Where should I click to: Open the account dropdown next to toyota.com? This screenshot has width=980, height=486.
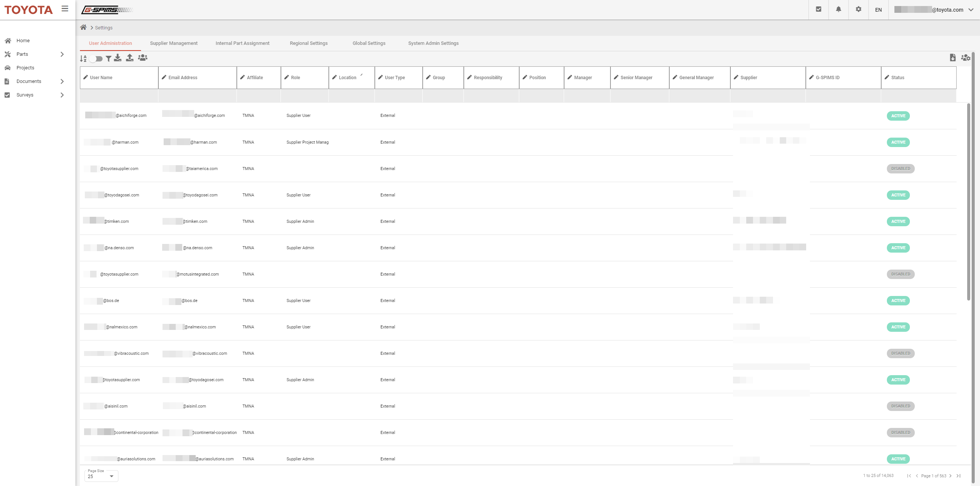point(971,10)
